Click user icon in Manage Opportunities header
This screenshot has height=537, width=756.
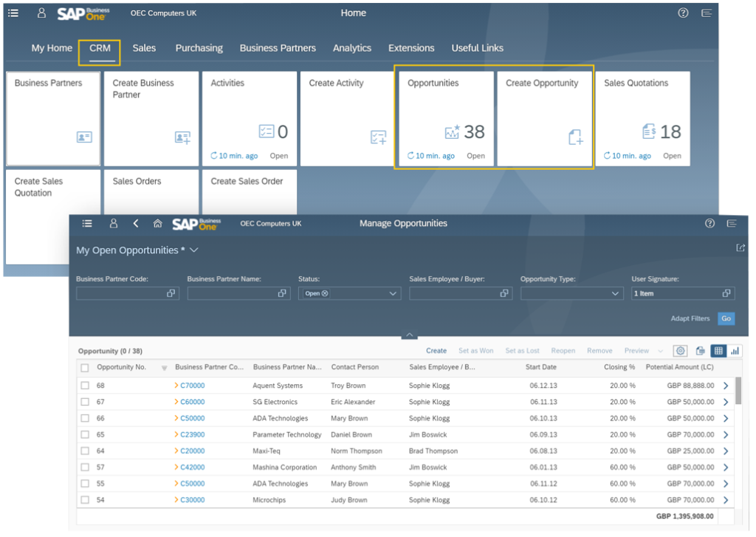[x=113, y=223]
